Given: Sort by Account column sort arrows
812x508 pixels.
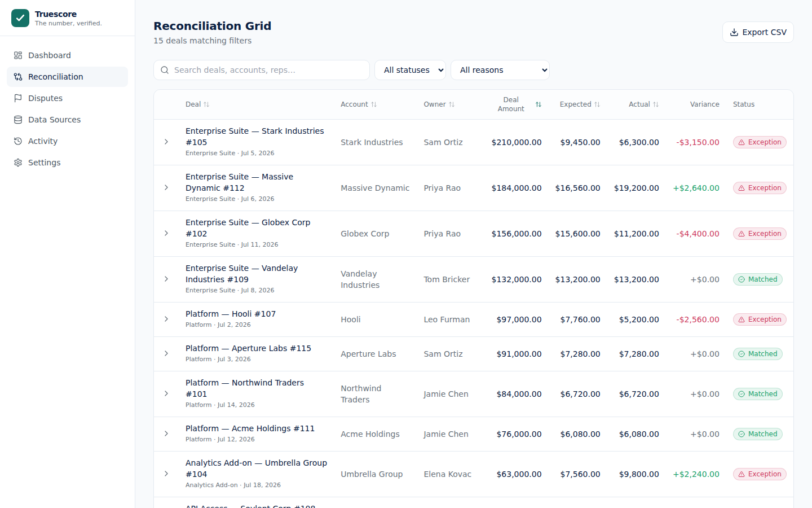Looking at the screenshot, I should tap(374, 104).
